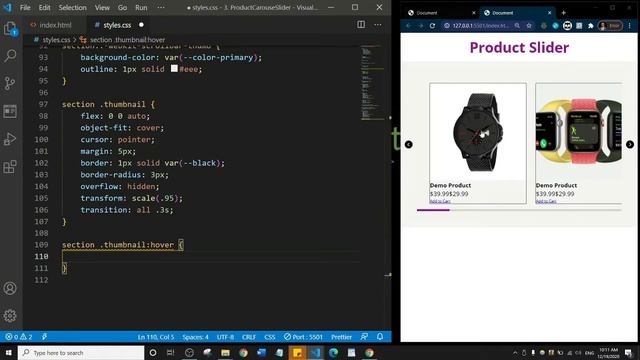
Task: Open the Source Control view icon
Action: (x=10, y=83)
